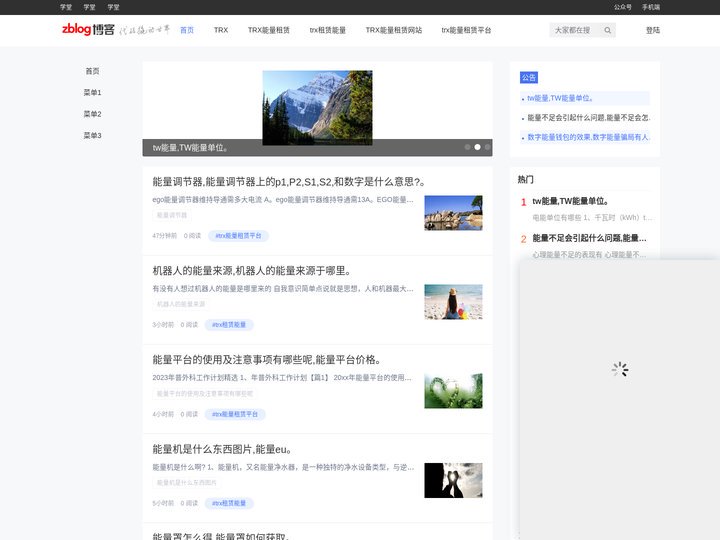Viewport: 720px width, 540px height.
Task: Open the 登陆 login link
Action: (x=652, y=30)
